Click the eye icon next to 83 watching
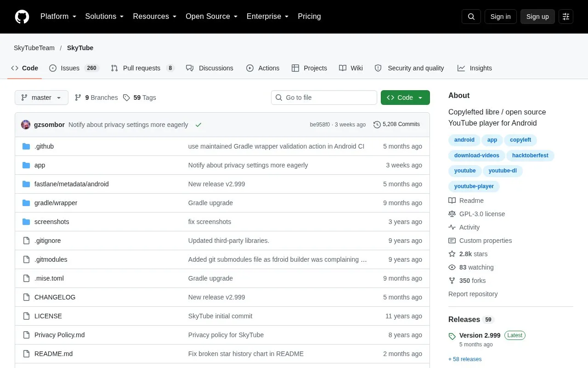Image resolution: width=588 pixels, height=368 pixels. tap(452, 267)
